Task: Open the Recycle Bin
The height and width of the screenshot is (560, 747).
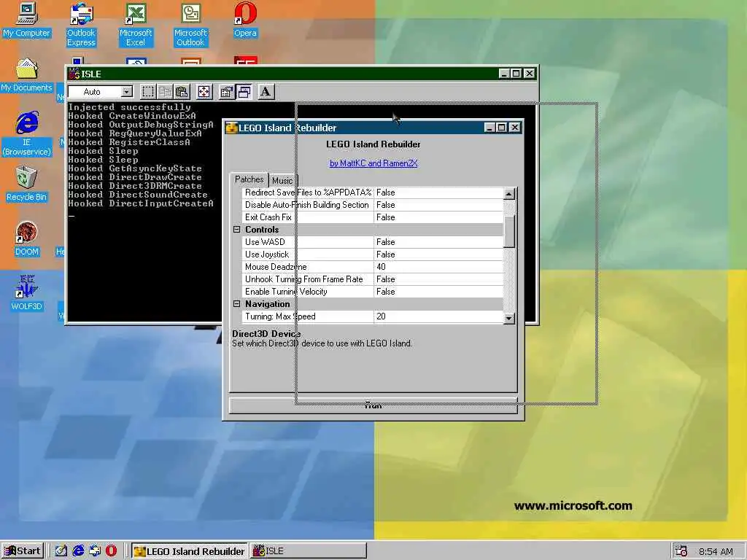Action: 26,184
